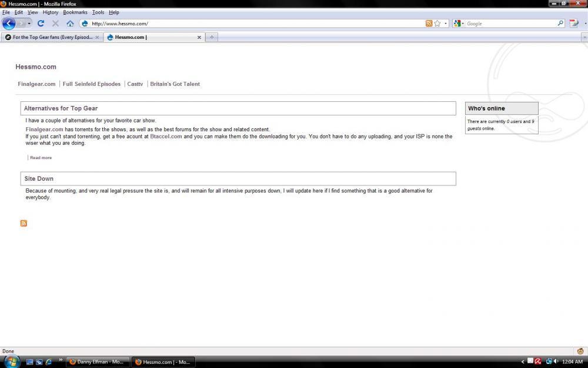
Task: Click the Google search input field
Action: point(511,24)
